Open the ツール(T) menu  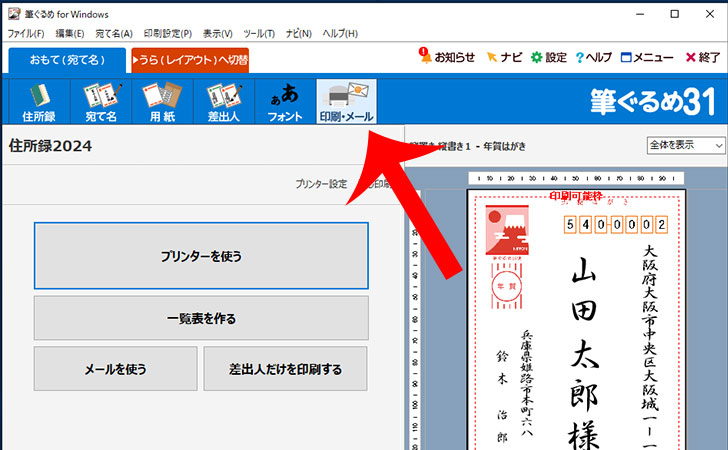259,33
